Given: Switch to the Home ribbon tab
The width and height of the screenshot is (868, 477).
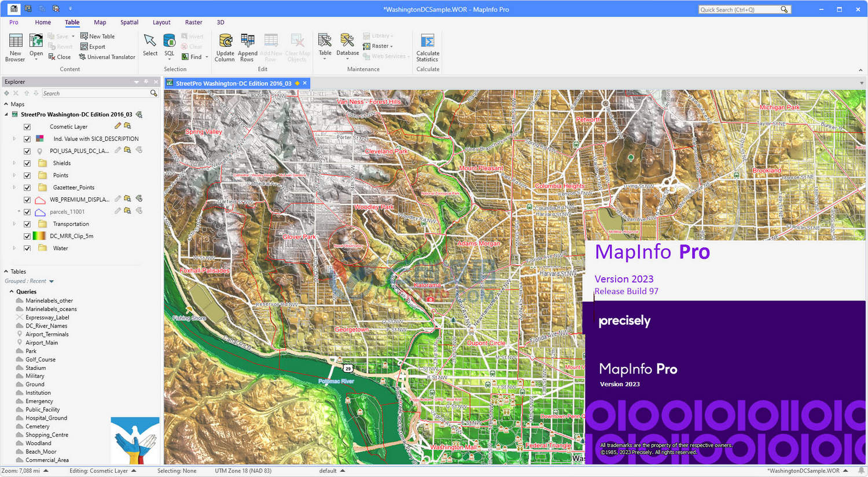Looking at the screenshot, I should click(x=43, y=22).
